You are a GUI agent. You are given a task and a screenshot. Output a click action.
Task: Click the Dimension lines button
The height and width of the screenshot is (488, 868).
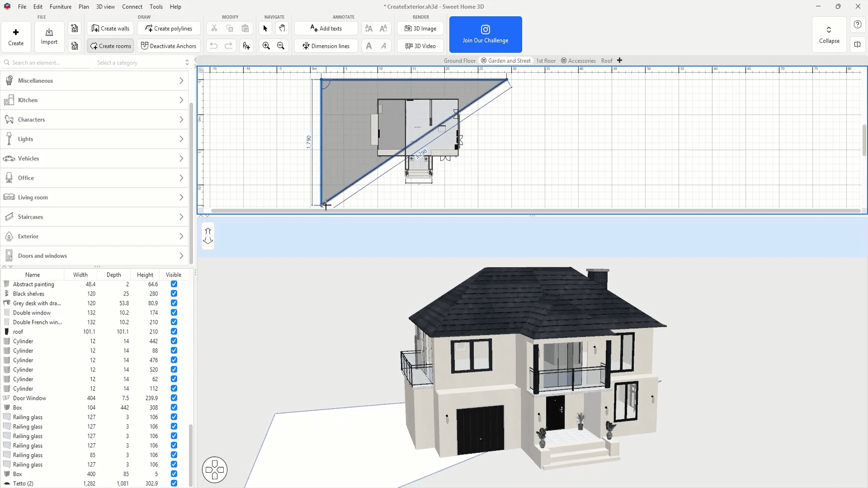coord(326,46)
